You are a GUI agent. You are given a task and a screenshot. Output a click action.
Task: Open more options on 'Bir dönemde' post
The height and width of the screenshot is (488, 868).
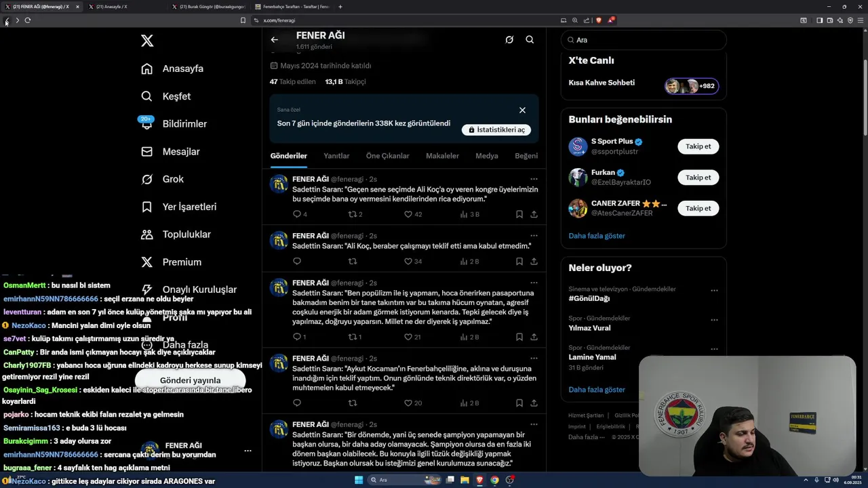pos(534,424)
